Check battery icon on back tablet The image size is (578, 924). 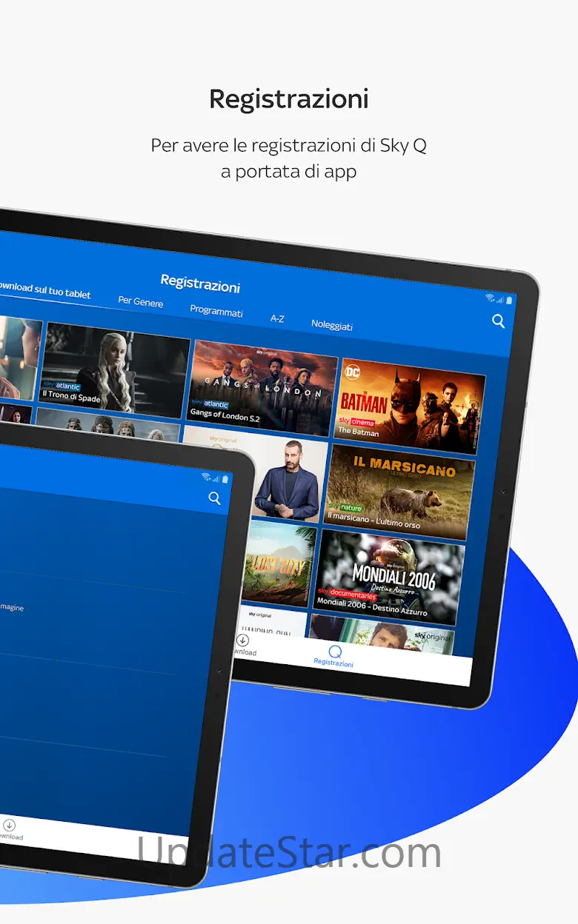point(510,301)
